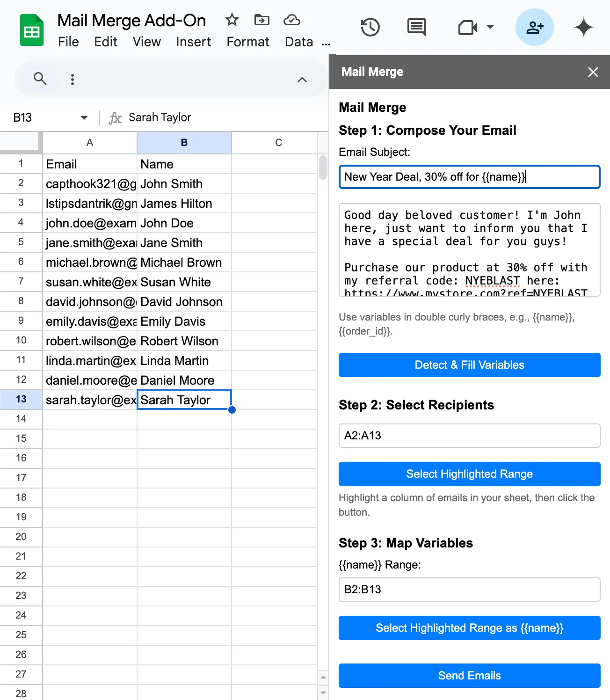Viewport: 610px width, 700px height.
Task: Click the move to folder icon
Action: point(261,20)
